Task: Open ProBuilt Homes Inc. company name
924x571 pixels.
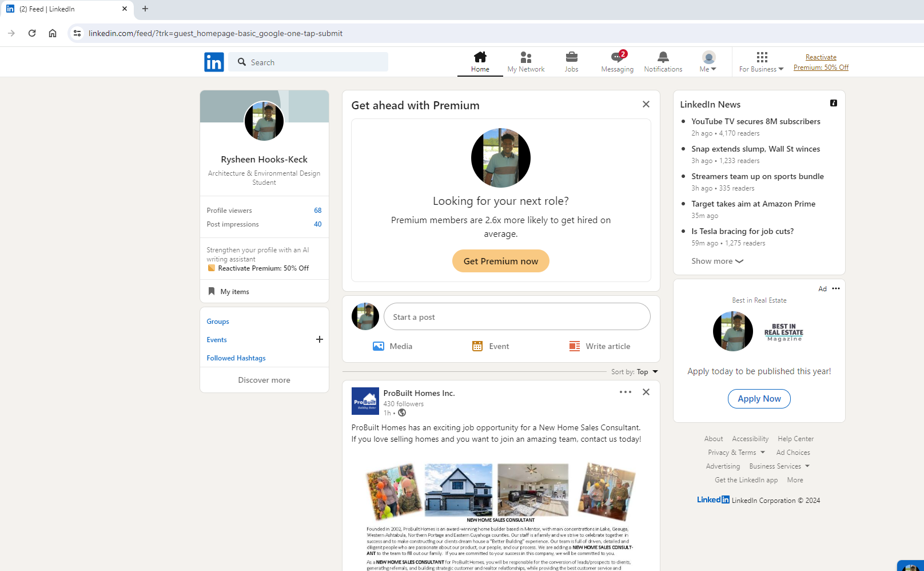Action: 419,393
